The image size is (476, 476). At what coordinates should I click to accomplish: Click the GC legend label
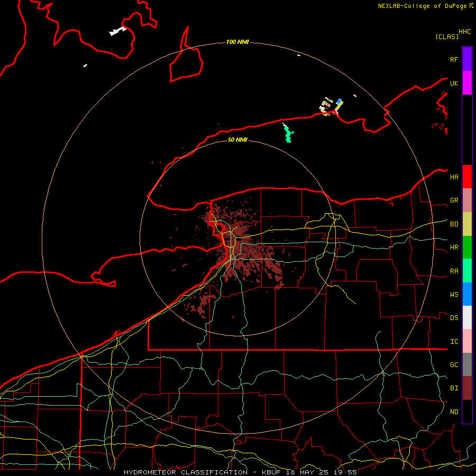[x=454, y=364]
